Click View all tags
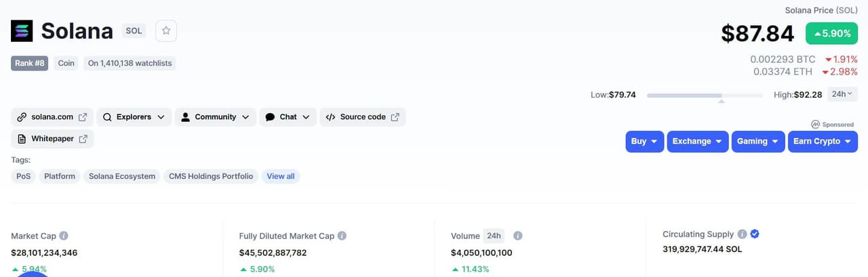 pos(281,176)
